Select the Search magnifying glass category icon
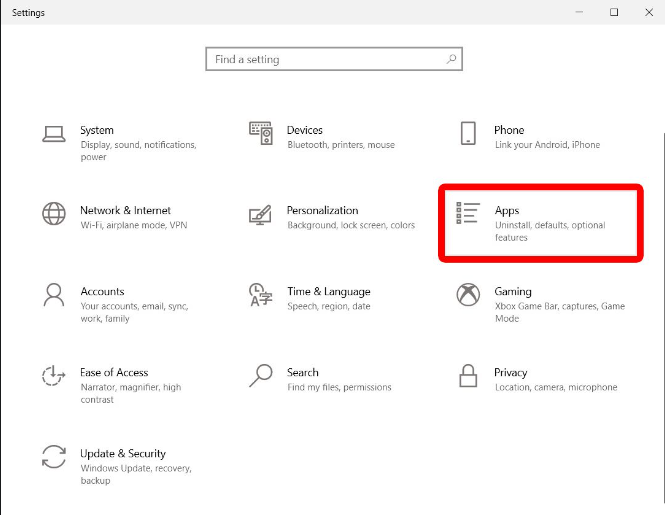The height and width of the screenshot is (515, 665). point(260,375)
